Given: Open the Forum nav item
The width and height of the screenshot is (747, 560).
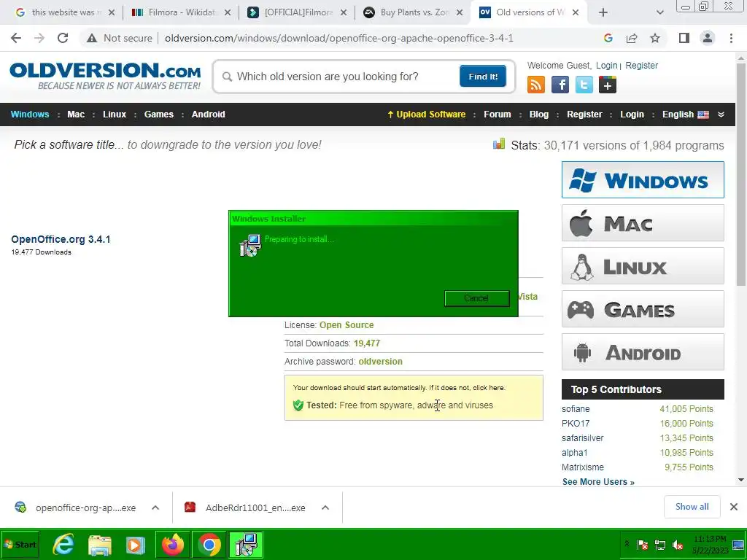Looking at the screenshot, I should 497,114.
